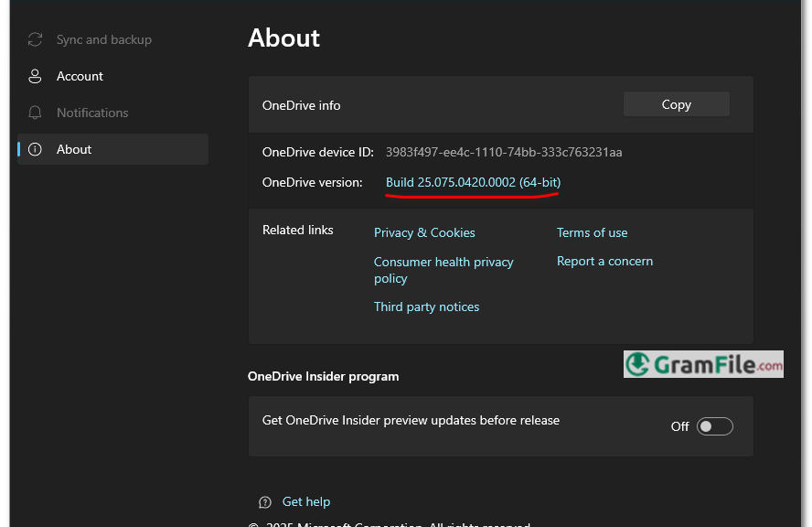The height and width of the screenshot is (527, 812).
Task: Open the Privacy & Cookies link
Action: [424, 232]
